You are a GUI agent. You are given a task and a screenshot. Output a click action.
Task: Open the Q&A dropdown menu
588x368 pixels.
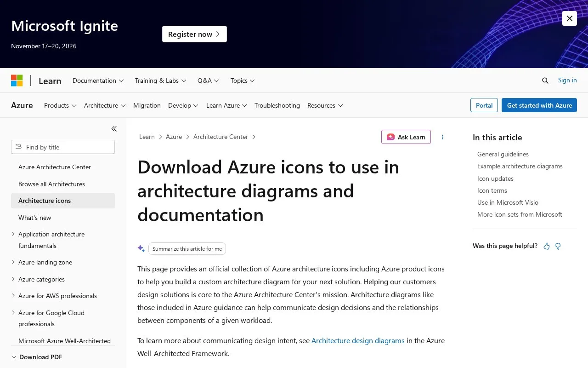pyautogui.click(x=209, y=80)
